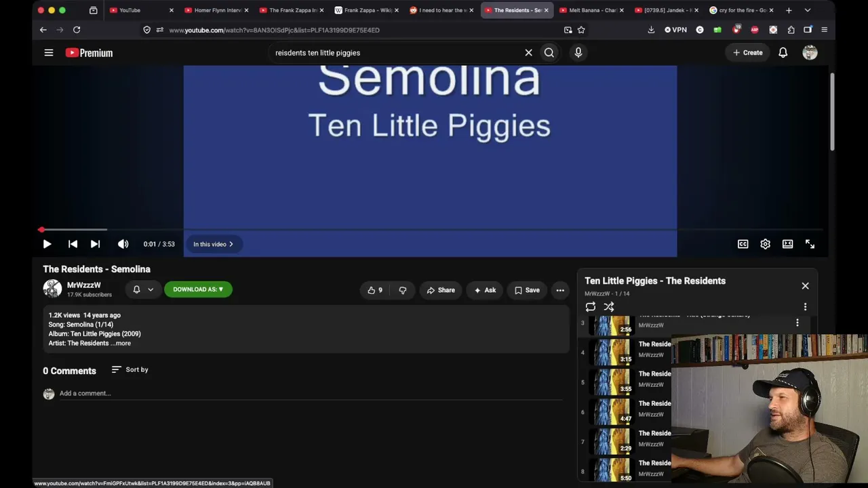Viewport: 868px width, 488px height.
Task: Expand MrWzzzW subscription options chevron
Action: click(x=151, y=289)
